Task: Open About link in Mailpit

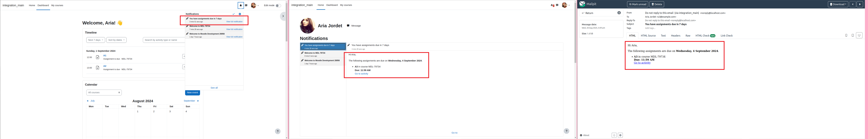Action: point(585,135)
